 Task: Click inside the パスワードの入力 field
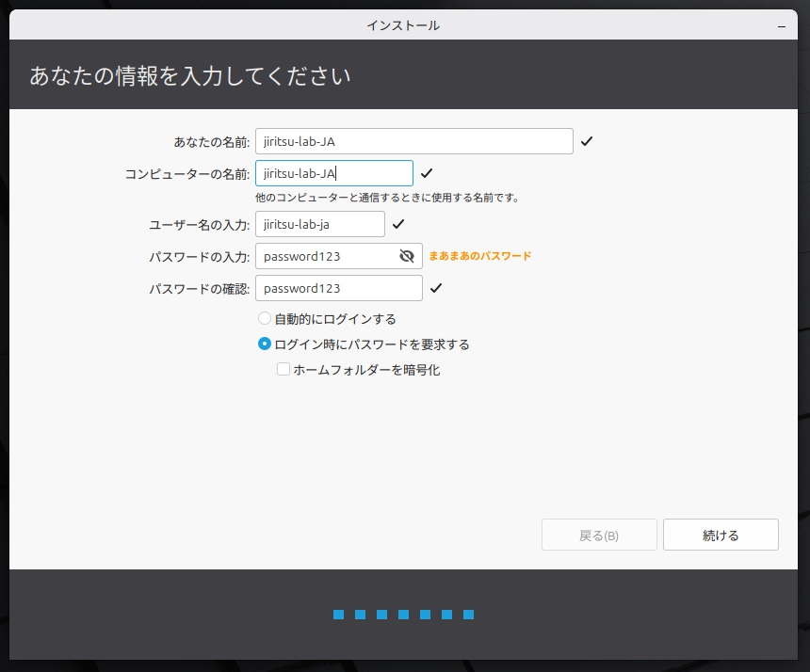click(x=325, y=256)
